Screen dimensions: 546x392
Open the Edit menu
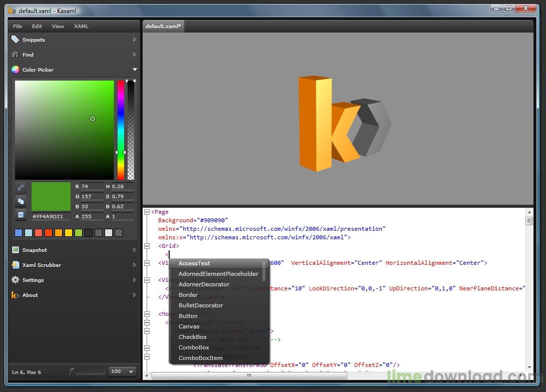click(37, 26)
